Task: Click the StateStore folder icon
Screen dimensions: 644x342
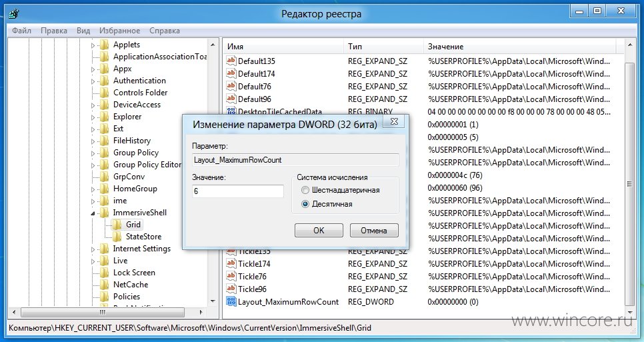Action: pos(117,237)
